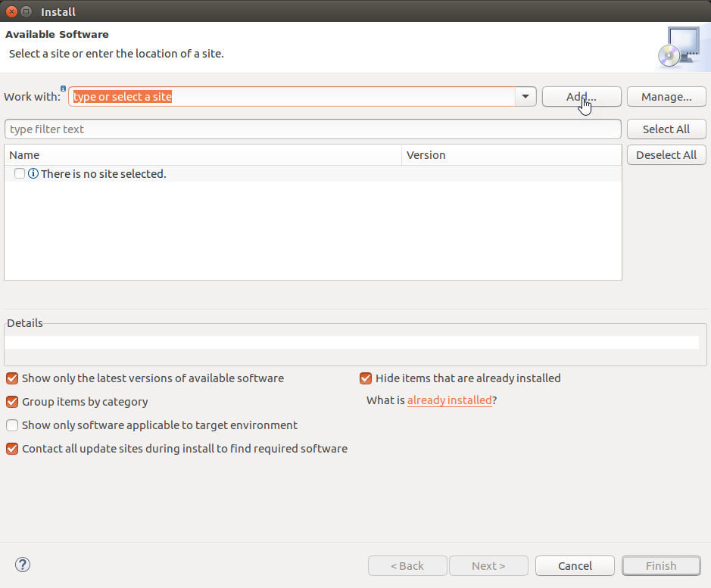
Task: Click the Add... button
Action: tap(582, 97)
